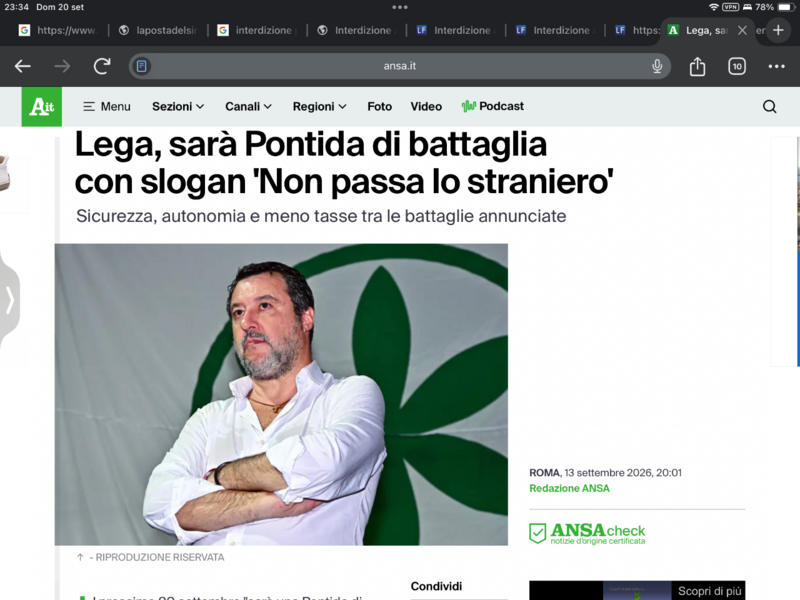The width and height of the screenshot is (800, 600).
Task: Open the ANSAcheck certified origin badge
Action: (587, 533)
